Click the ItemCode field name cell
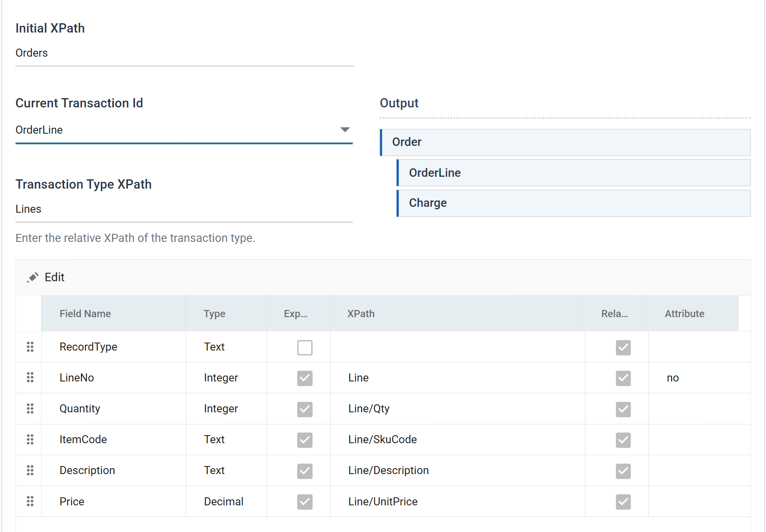This screenshot has width=766, height=532. coord(113,439)
